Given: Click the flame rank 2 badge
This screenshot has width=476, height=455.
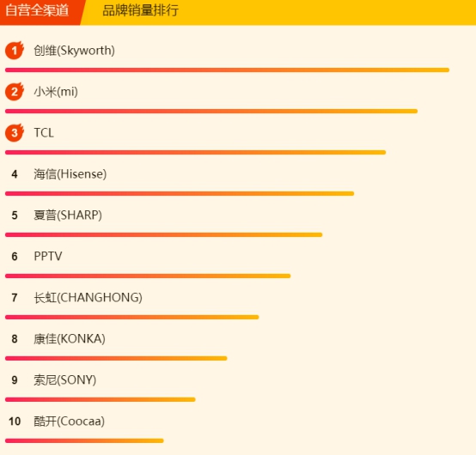Looking at the screenshot, I should pyautogui.click(x=15, y=91).
